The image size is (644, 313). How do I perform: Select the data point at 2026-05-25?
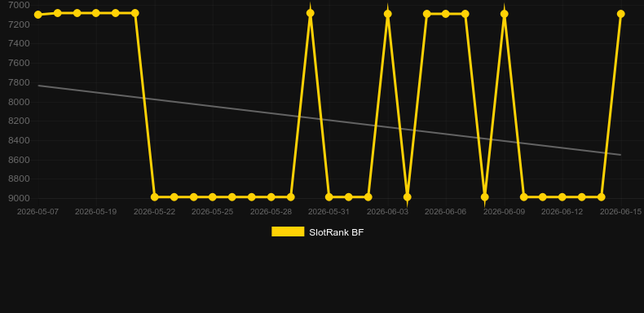[x=212, y=197]
